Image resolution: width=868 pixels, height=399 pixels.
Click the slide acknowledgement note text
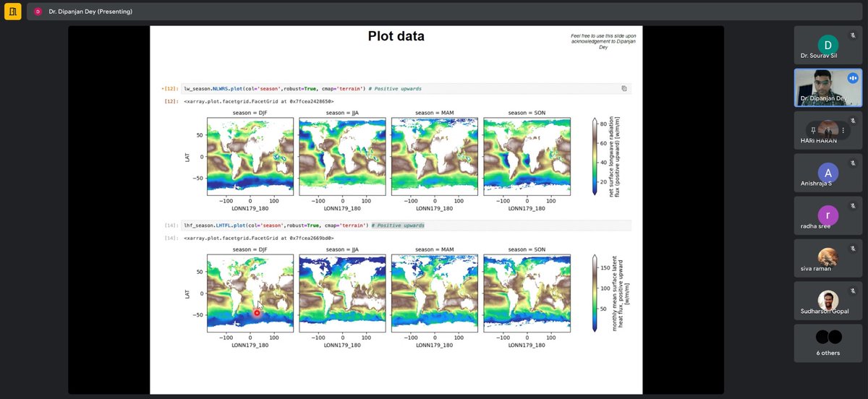point(603,40)
